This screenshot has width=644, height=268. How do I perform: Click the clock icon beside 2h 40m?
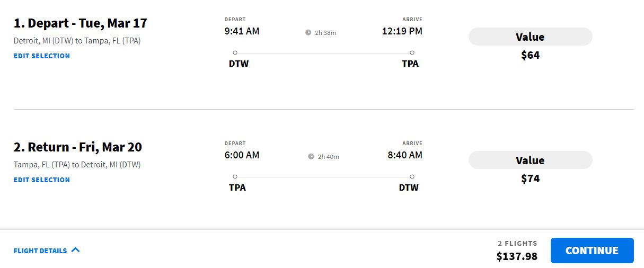[311, 157]
